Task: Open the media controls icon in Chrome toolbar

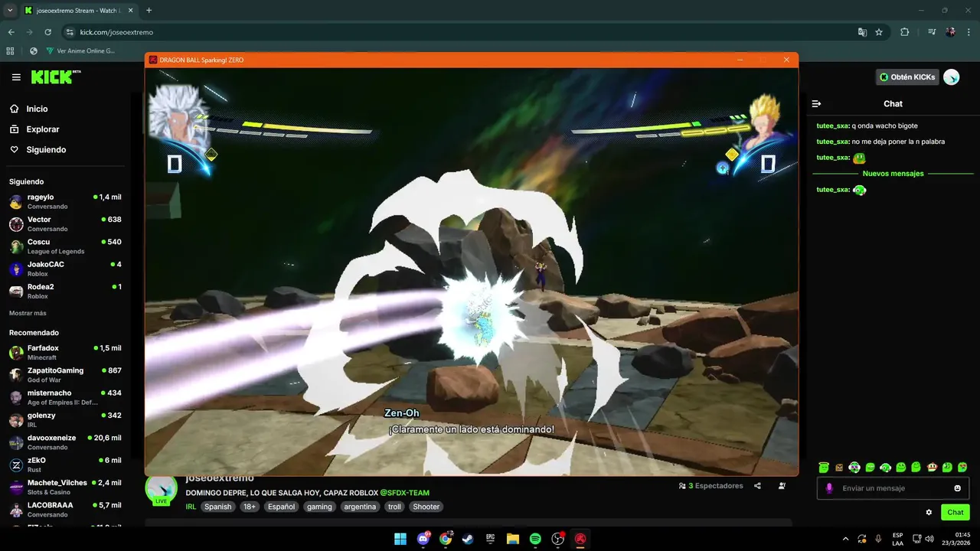Action: pyautogui.click(x=932, y=32)
